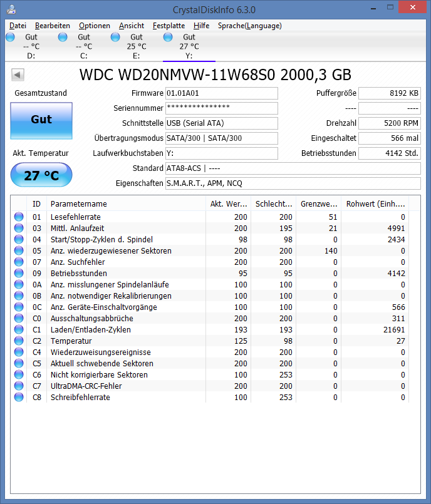Click the Betriebsstunden value 4142 Std.
Viewport: 431px width, 504px height.
click(x=390, y=153)
